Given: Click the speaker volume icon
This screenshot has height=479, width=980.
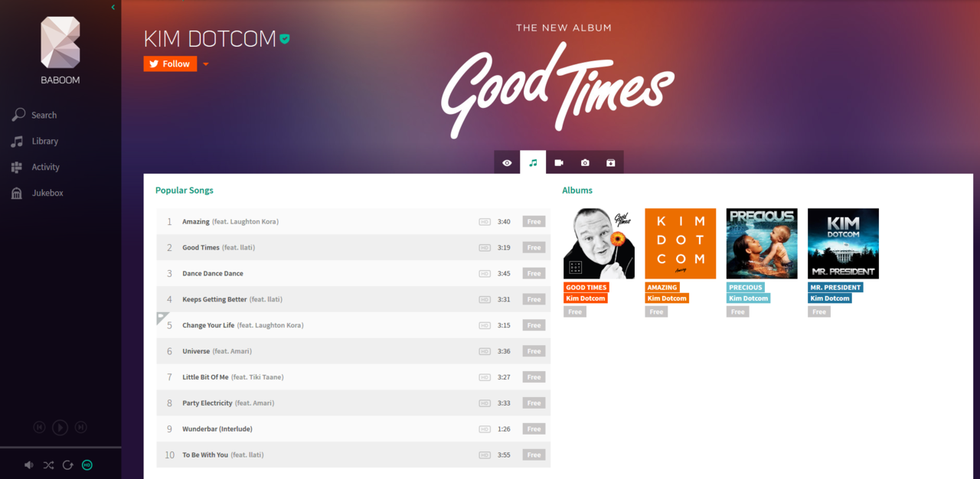Looking at the screenshot, I should click(29, 464).
